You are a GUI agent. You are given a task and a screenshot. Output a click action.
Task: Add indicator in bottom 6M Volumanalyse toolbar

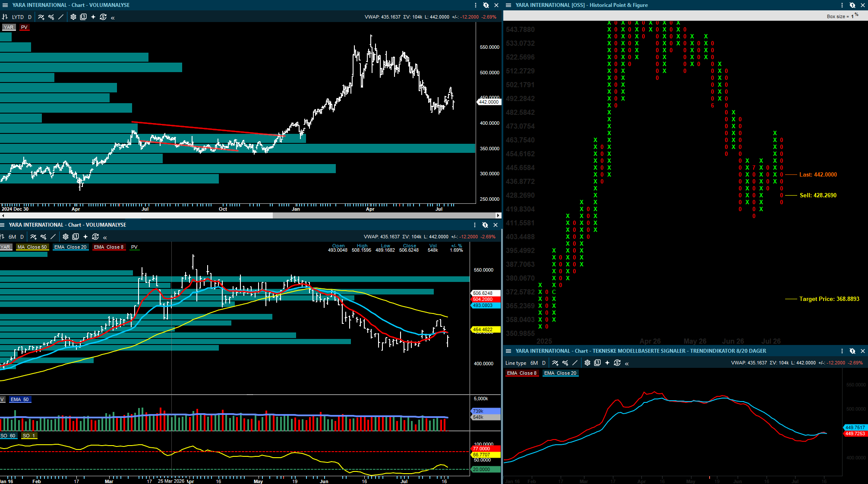coord(33,237)
